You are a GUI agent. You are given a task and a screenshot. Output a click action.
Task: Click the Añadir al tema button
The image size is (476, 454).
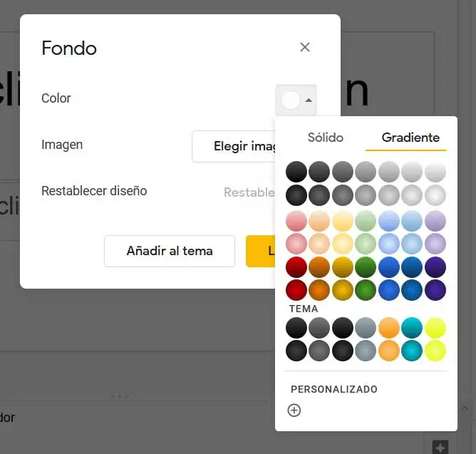170,251
